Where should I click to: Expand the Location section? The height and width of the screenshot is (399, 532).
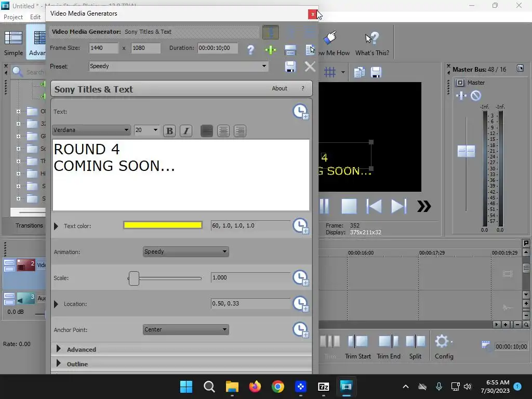point(56,304)
